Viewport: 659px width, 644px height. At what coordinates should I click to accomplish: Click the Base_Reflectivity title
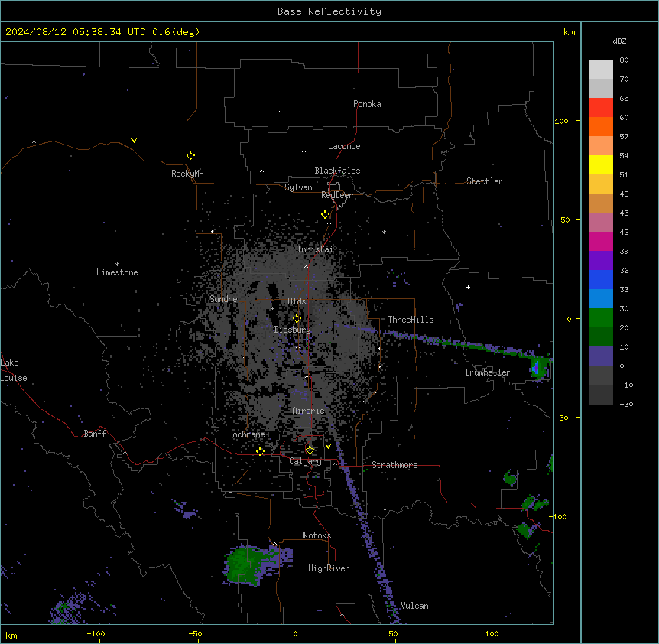point(329,11)
